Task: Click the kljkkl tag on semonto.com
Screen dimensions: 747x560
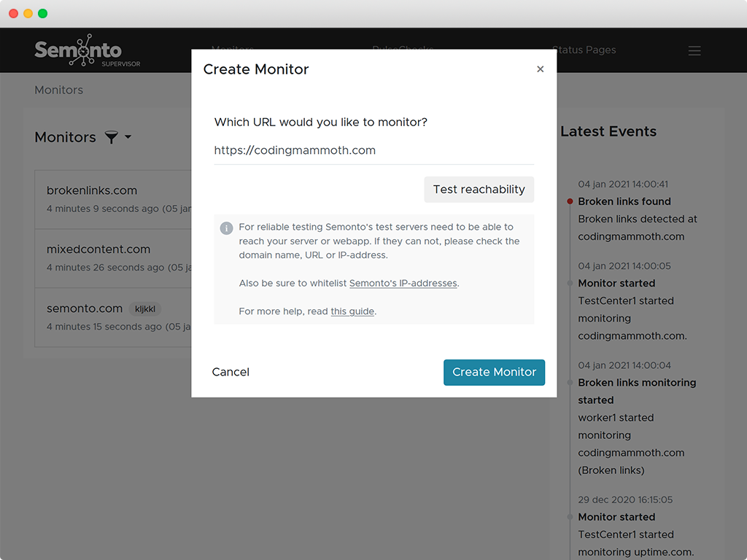Action: tap(145, 308)
